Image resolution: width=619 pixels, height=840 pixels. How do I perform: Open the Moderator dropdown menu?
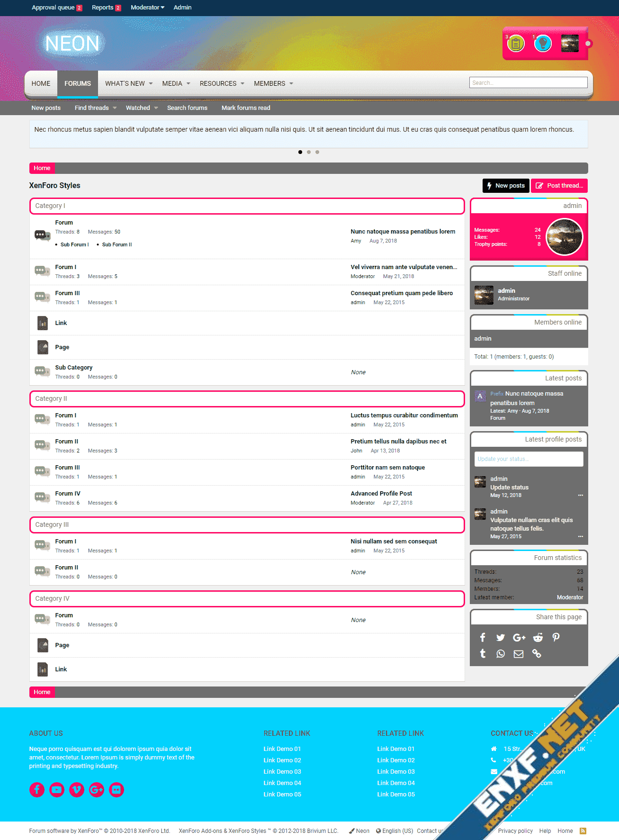coord(147,8)
